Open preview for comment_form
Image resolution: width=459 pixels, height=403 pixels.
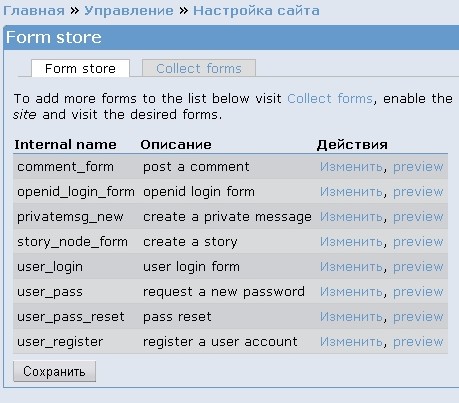(418, 167)
